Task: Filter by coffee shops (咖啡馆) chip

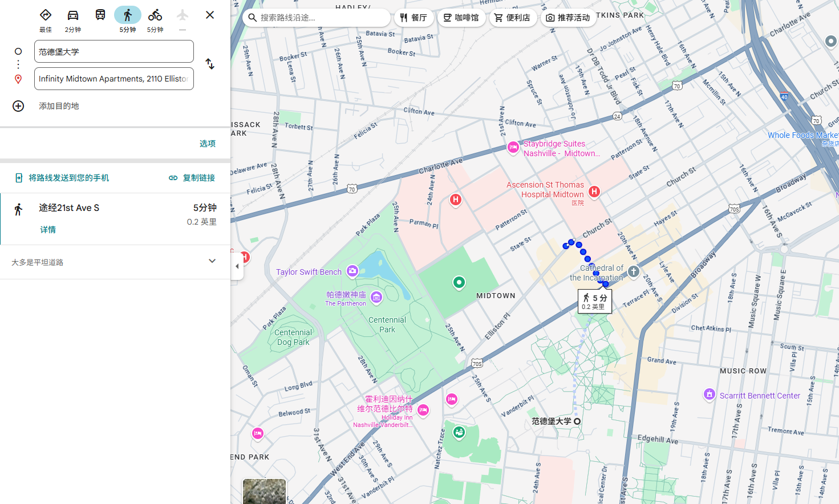Action: [461, 18]
